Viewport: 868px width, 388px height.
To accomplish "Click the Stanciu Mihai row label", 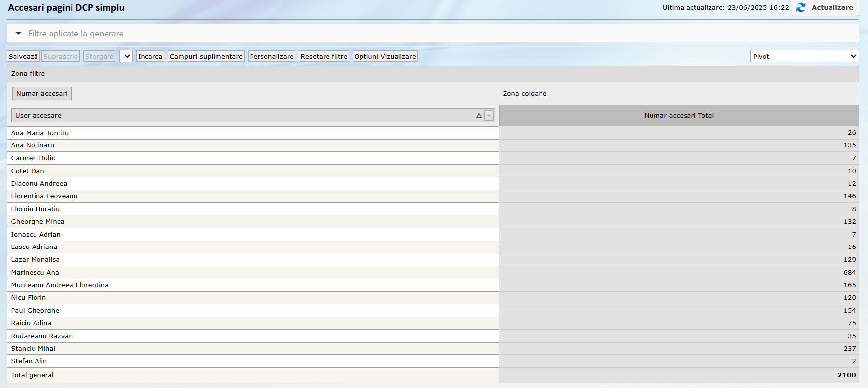I will (33, 349).
